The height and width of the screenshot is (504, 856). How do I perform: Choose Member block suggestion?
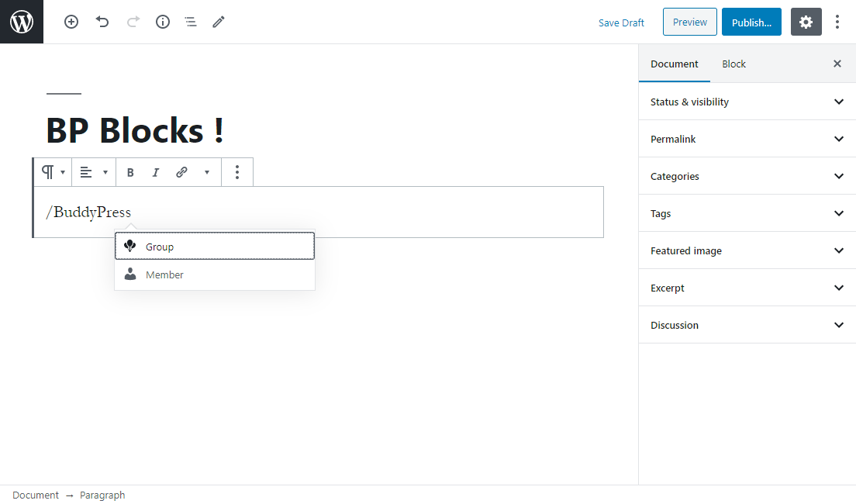215,274
